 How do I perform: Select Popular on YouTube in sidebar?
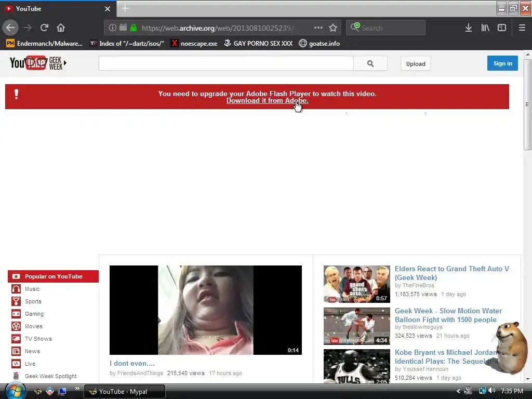54,276
